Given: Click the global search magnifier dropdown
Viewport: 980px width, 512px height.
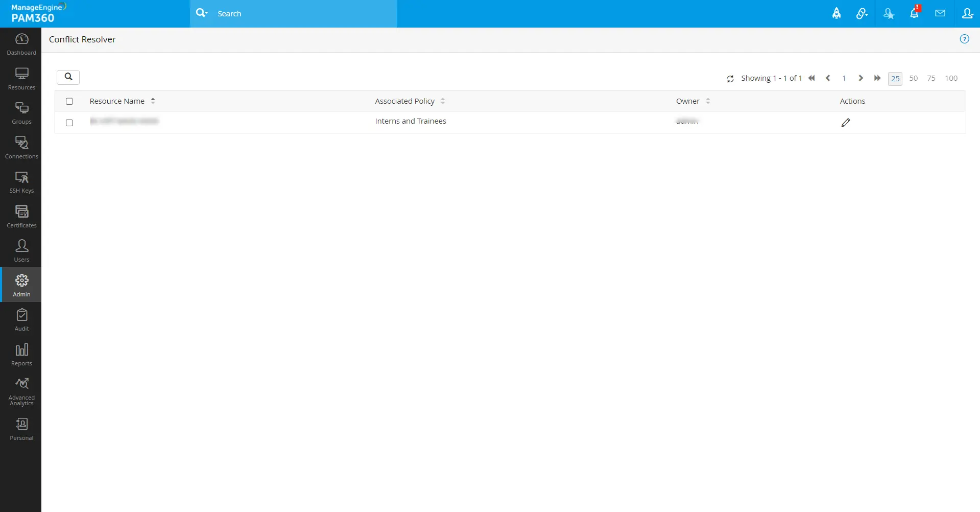Looking at the screenshot, I should (202, 13).
